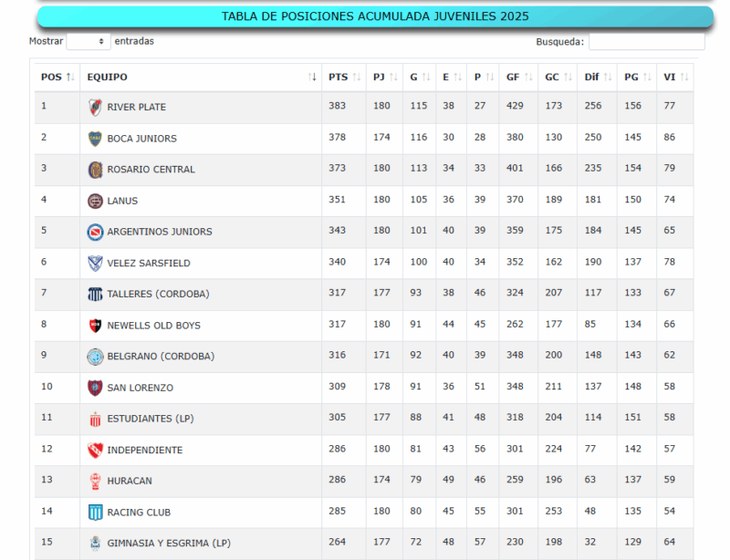The width and height of the screenshot is (730, 560).
Task: Sort table by VI column header
Action: (675, 78)
